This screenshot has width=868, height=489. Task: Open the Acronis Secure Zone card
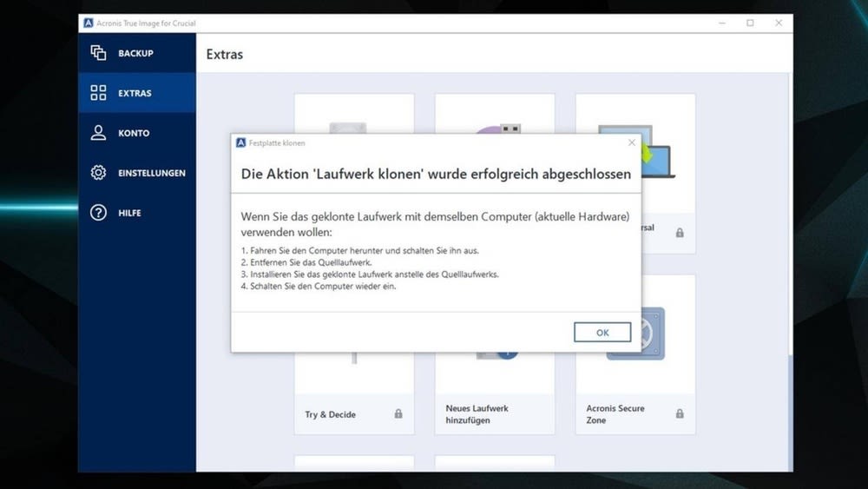[635, 354]
